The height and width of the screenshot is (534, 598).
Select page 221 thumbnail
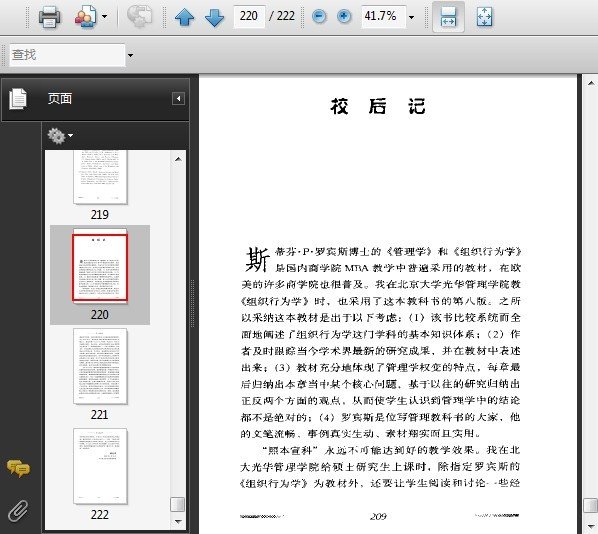[100, 366]
